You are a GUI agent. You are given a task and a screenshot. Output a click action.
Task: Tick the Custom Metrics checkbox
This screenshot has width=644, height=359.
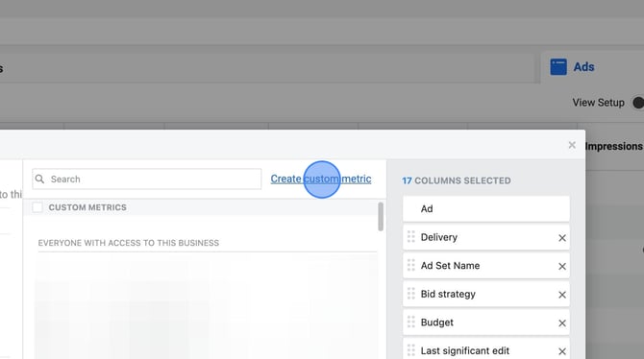(x=37, y=207)
